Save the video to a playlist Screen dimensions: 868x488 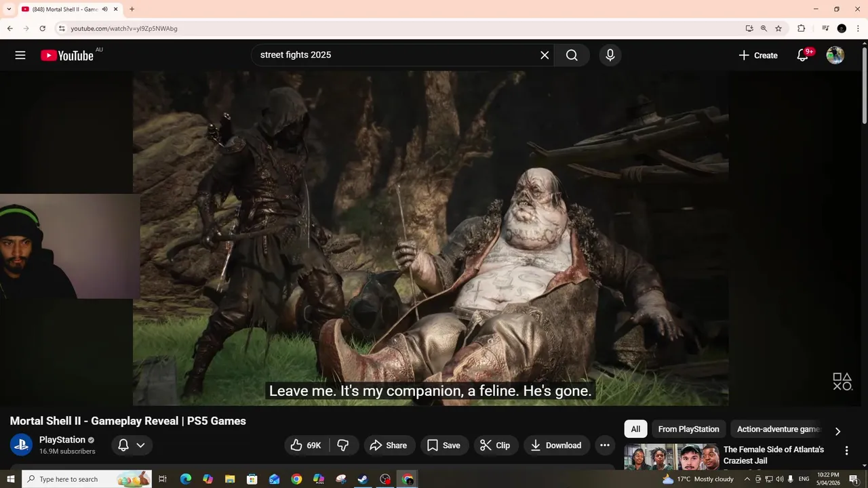(x=443, y=445)
